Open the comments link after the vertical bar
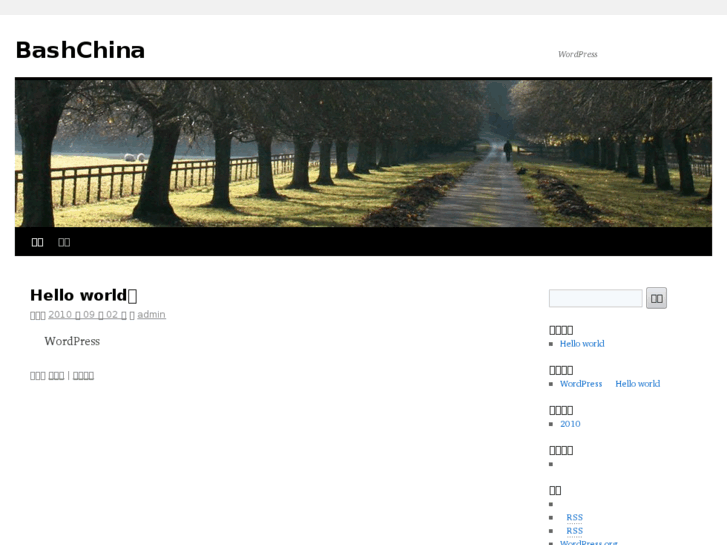Viewport: 727px width, 545px height. pos(83,376)
